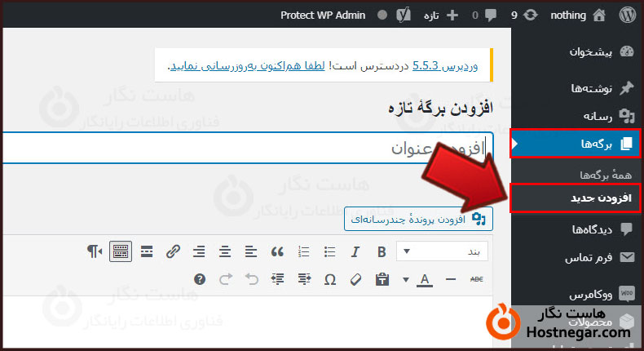Click the text color A swatch

[424, 279]
